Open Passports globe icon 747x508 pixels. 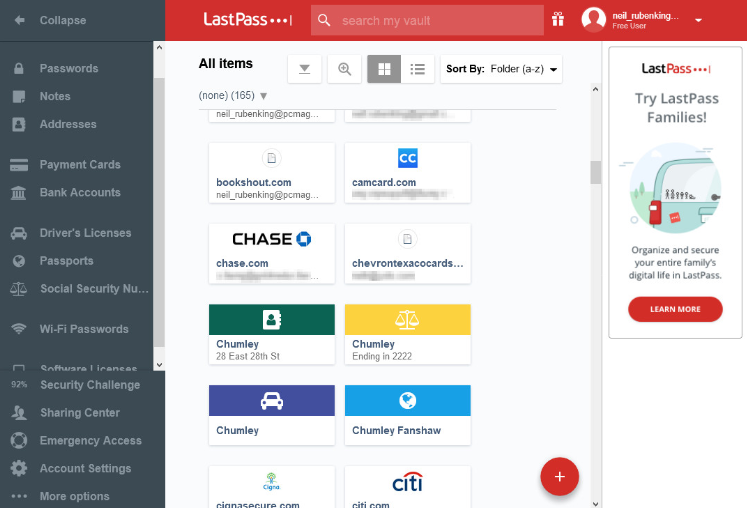(19, 261)
